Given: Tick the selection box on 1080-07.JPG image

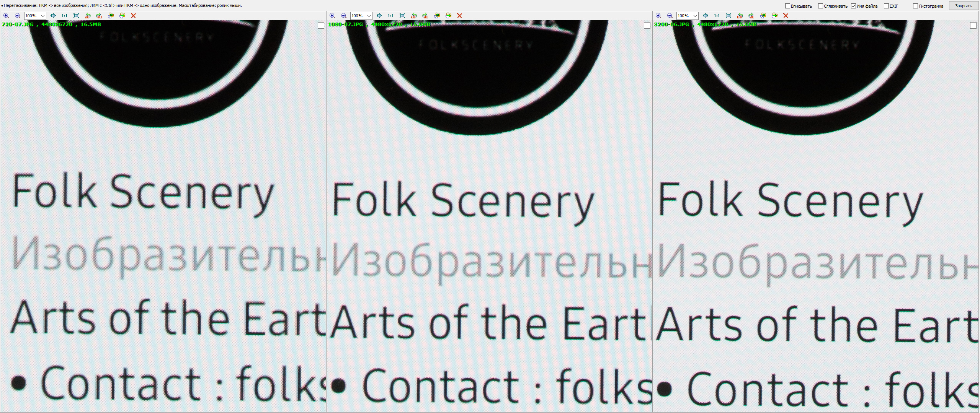Looking at the screenshot, I should point(647,26).
